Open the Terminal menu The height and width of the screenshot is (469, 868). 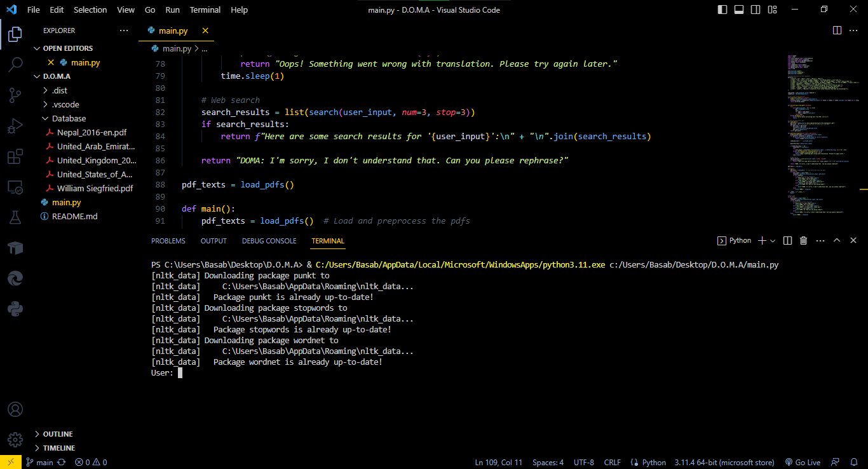(205, 10)
